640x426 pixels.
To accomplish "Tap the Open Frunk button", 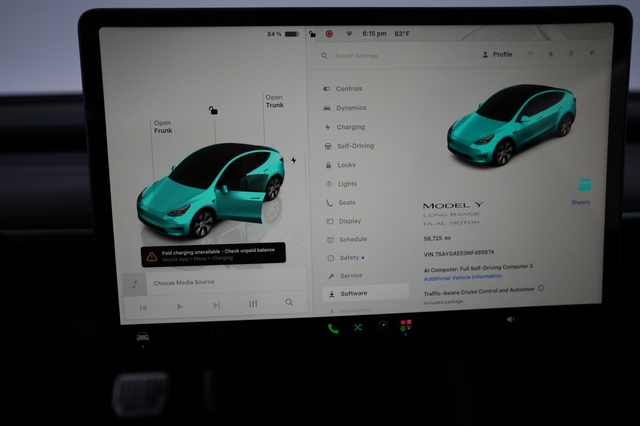I will pyautogui.click(x=163, y=126).
